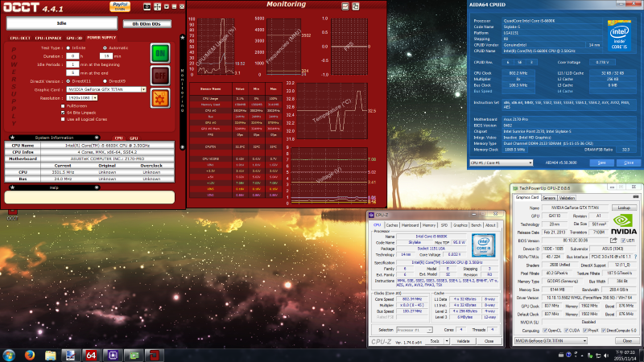The width and height of the screenshot is (644, 362).
Task: Switch to AIDA64 taskbar icon
Action: pyautogui.click(x=91, y=355)
